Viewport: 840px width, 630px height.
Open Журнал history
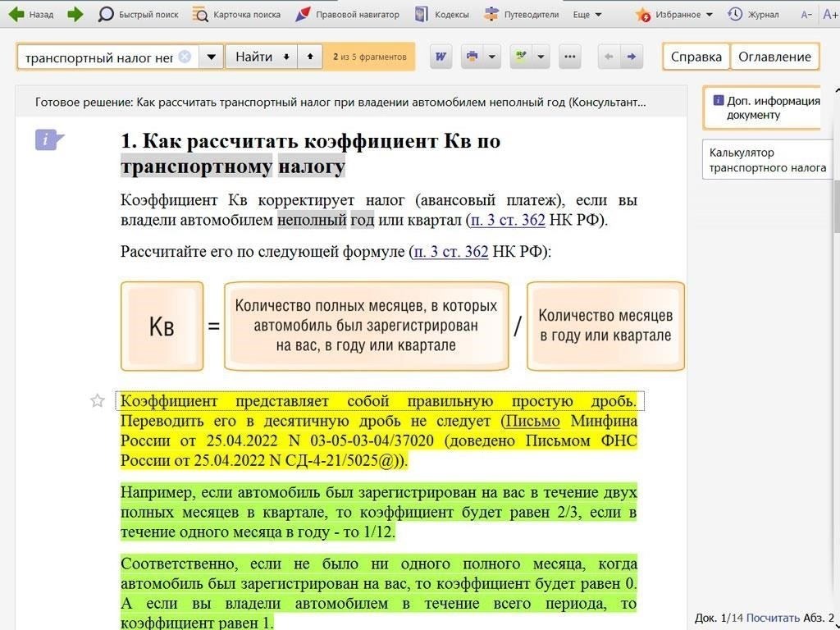coord(753,15)
